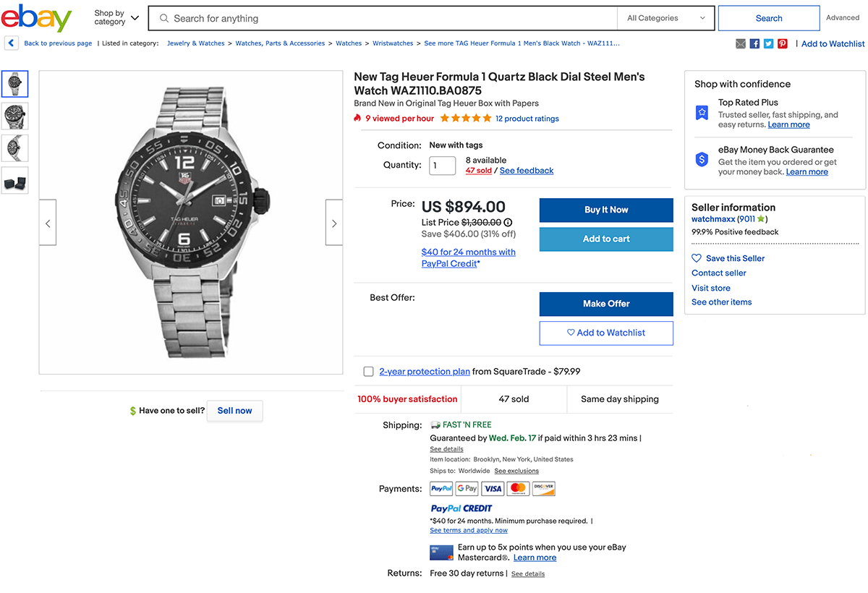Select the Visa payment icon
Viewport: 868px width, 593px height.
pyautogui.click(x=493, y=488)
